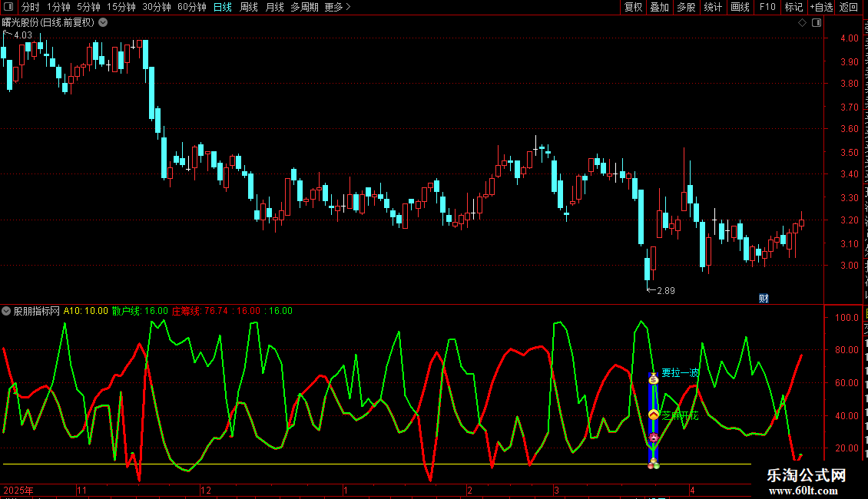The image size is (868, 499).
Task: Switch to 分时 intraday view
Action: pyautogui.click(x=31, y=7)
